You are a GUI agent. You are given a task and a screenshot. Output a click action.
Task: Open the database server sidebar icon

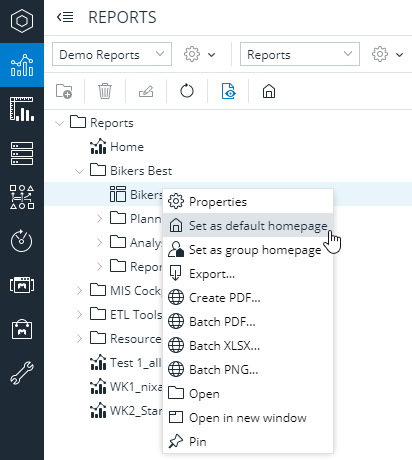[22, 153]
